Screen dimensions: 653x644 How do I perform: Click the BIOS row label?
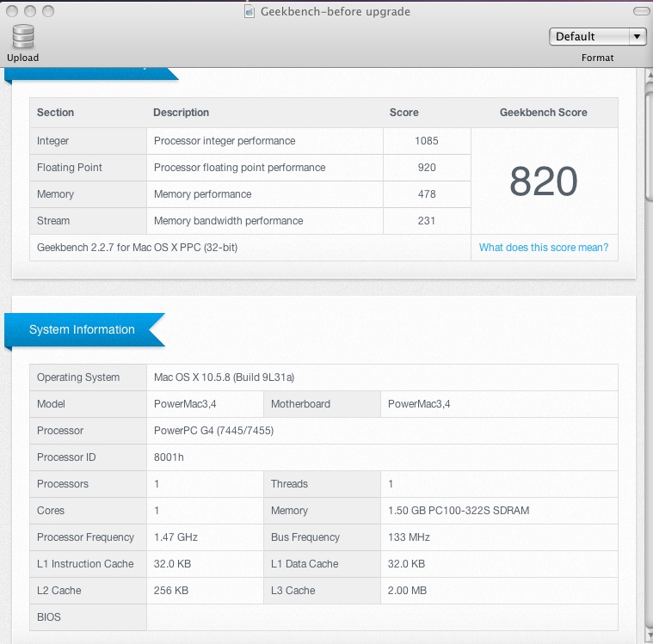[x=49, y=617]
